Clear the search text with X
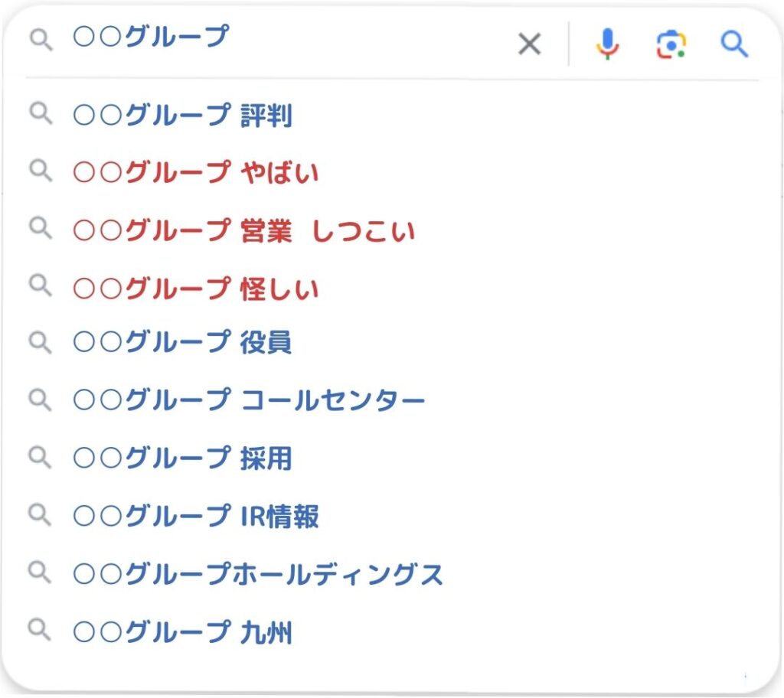Screen dimensions: 784x698 tap(529, 44)
